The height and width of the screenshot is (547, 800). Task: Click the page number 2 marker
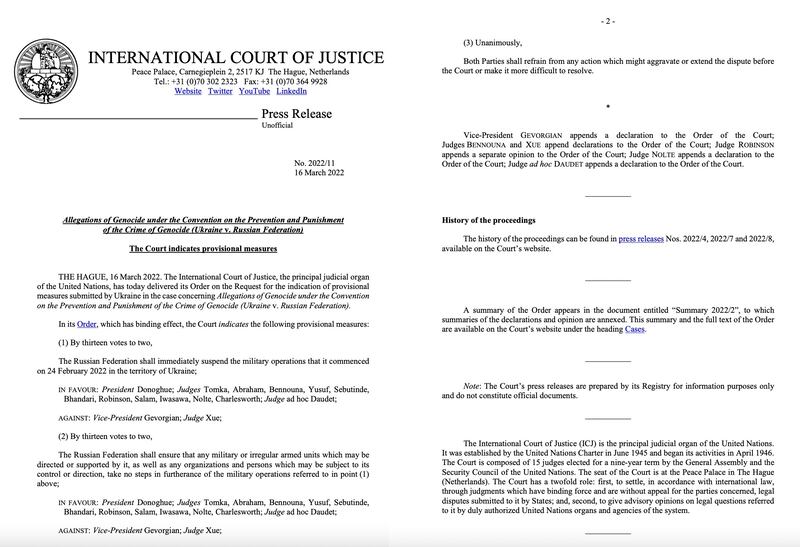tap(608, 20)
